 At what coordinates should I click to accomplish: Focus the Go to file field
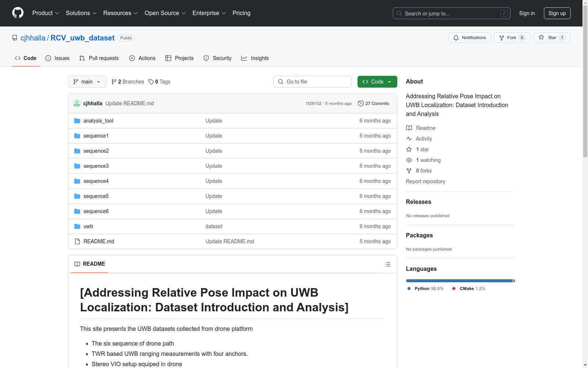click(x=312, y=82)
